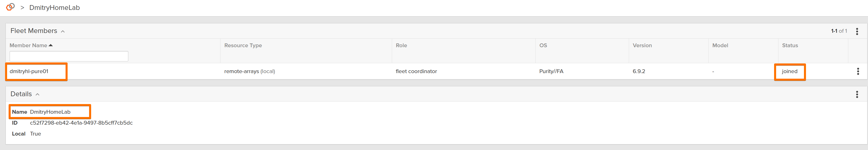Screen dimensions: 868x150
Task: Sort by the Version column header
Action: point(642,45)
